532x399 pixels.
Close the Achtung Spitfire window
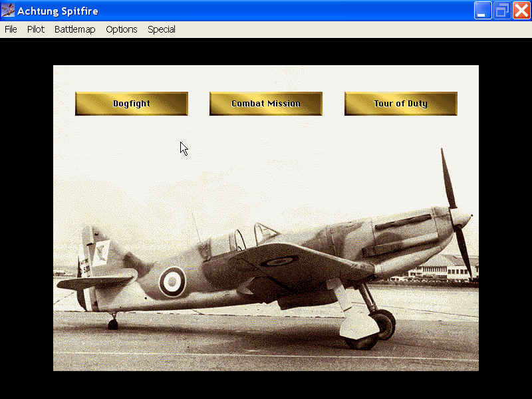coord(521,11)
